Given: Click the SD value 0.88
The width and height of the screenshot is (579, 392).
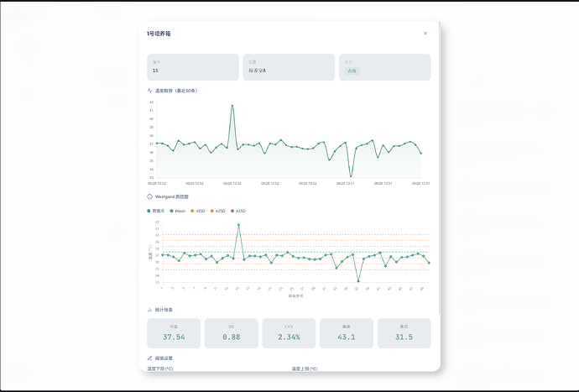Looking at the screenshot, I should click(x=231, y=337).
